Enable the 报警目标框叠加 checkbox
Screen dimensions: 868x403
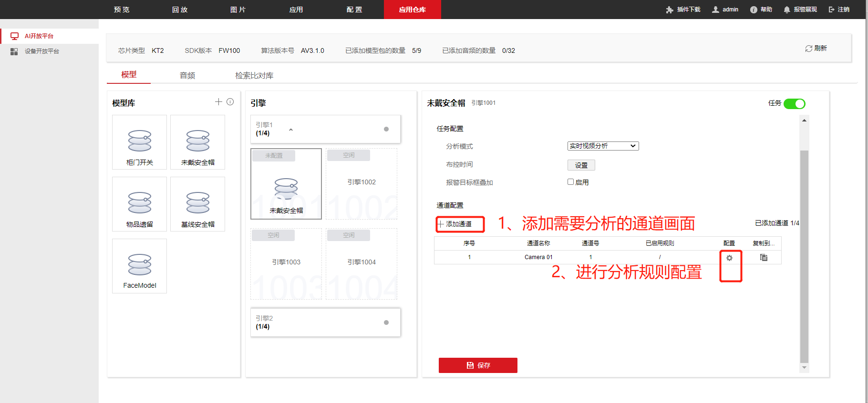pyautogui.click(x=570, y=181)
